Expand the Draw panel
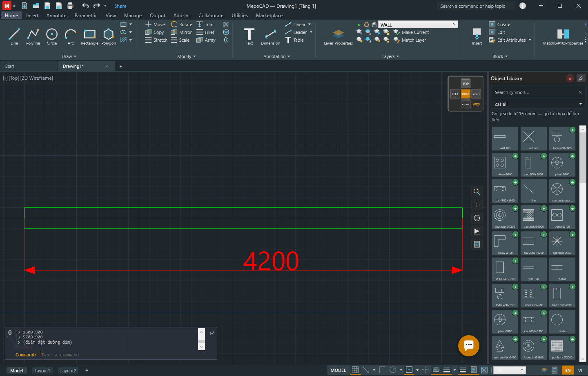This screenshot has height=376, width=588. (69, 56)
